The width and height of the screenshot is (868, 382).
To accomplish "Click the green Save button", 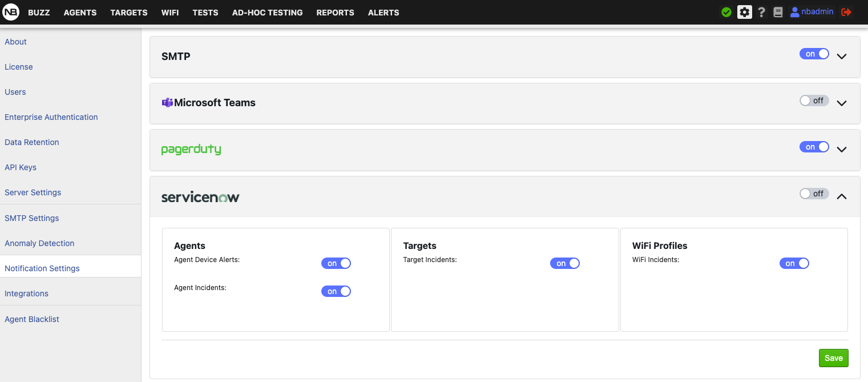I will [834, 358].
